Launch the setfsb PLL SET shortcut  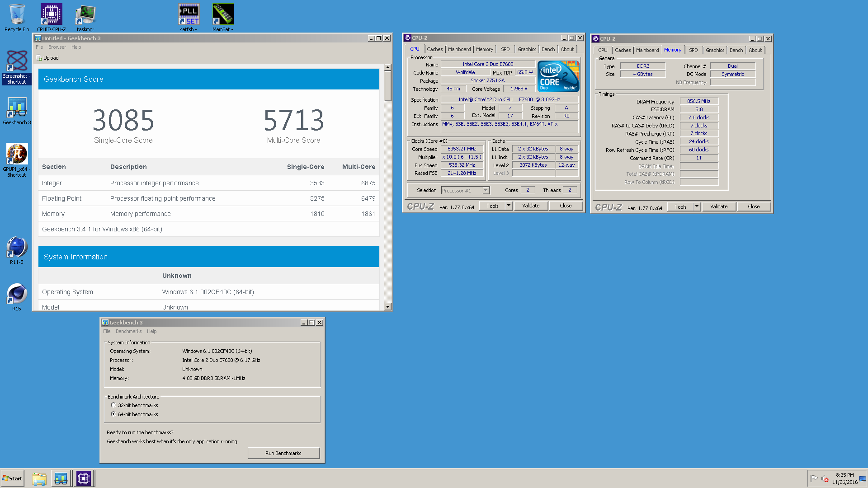(189, 17)
